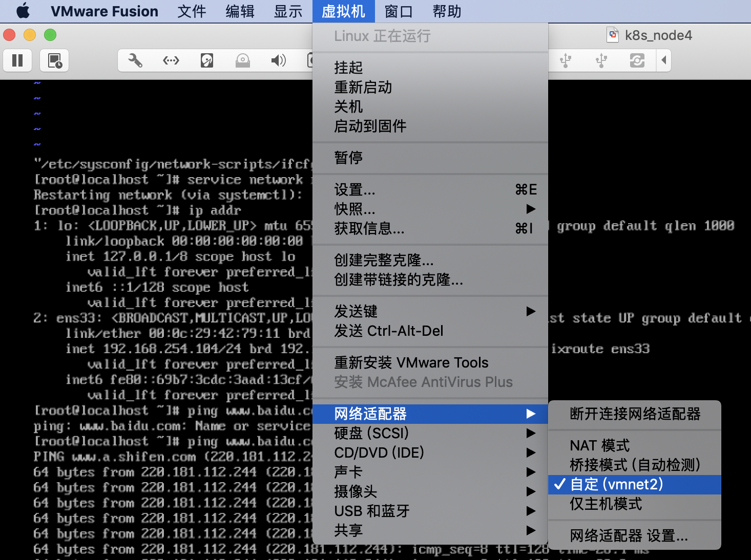Open the 文件 menu
Screen dimensions: 751x560
[x=192, y=11]
